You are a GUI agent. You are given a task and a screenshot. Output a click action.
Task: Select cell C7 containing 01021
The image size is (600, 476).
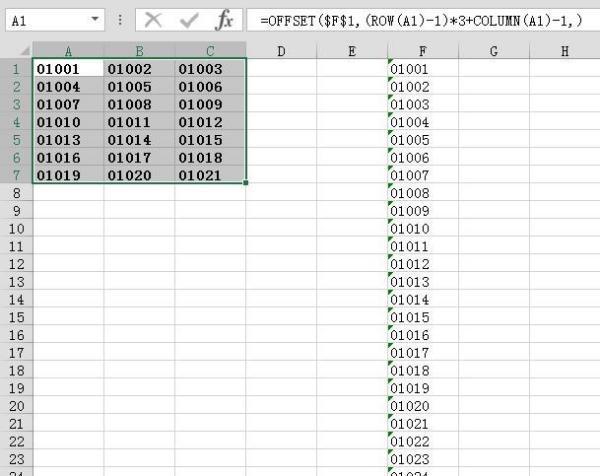(x=210, y=175)
